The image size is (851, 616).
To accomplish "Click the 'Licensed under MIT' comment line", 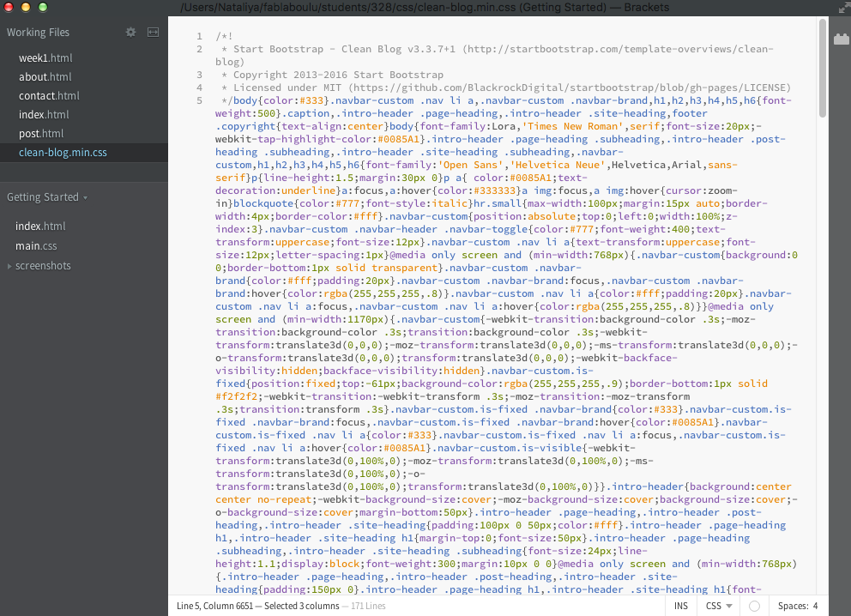I will click(506, 88).
